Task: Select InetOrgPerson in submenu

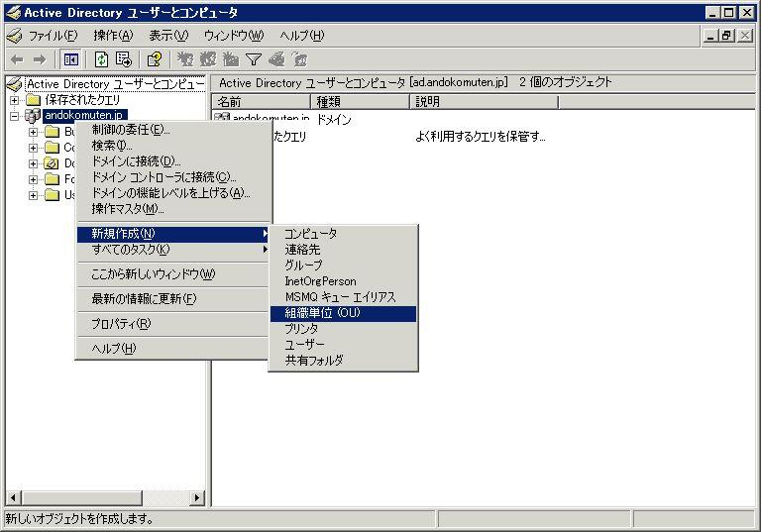Action: pos(343,281)
